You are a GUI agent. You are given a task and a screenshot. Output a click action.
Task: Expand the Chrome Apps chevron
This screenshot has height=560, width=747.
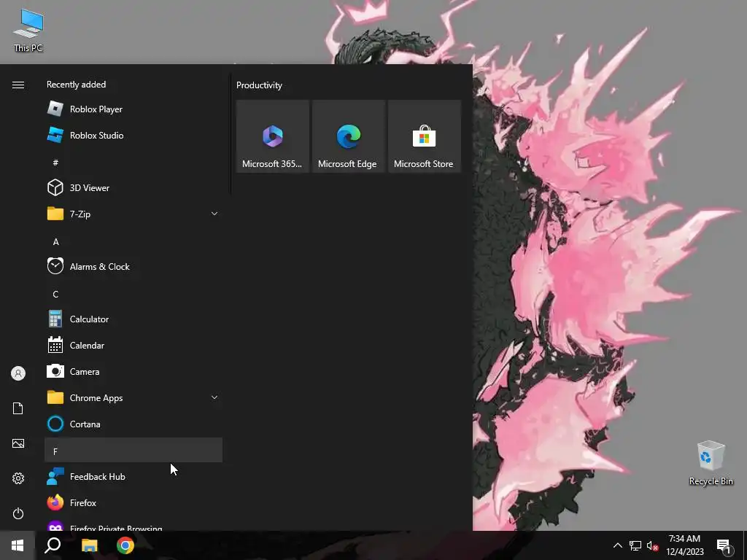coord(214,397)
